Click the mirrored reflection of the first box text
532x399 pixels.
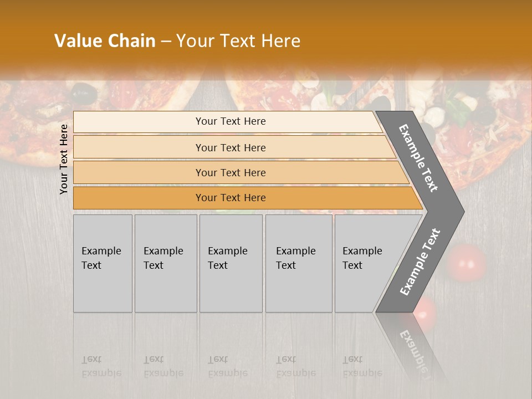pos(101,366)
